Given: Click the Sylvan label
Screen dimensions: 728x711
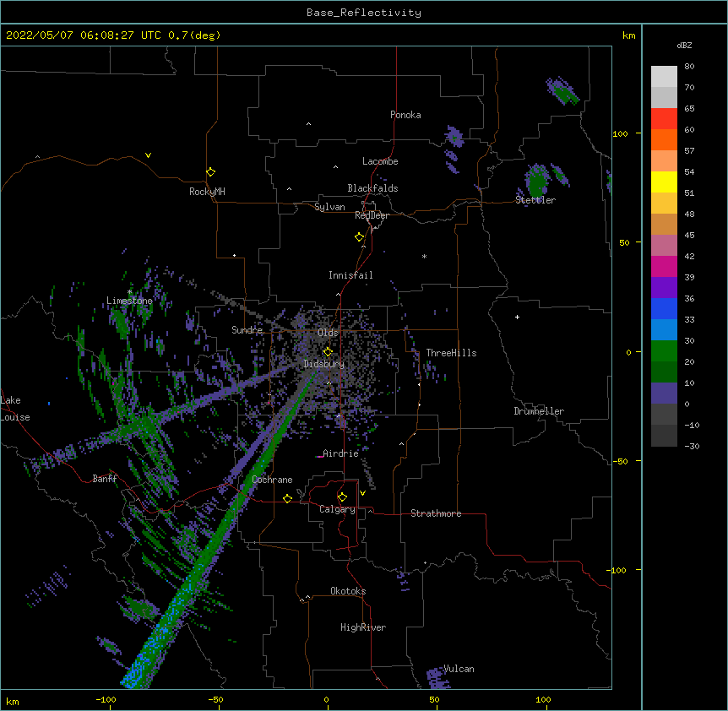Looking at the screenshot, I should [x=329, y=207].
